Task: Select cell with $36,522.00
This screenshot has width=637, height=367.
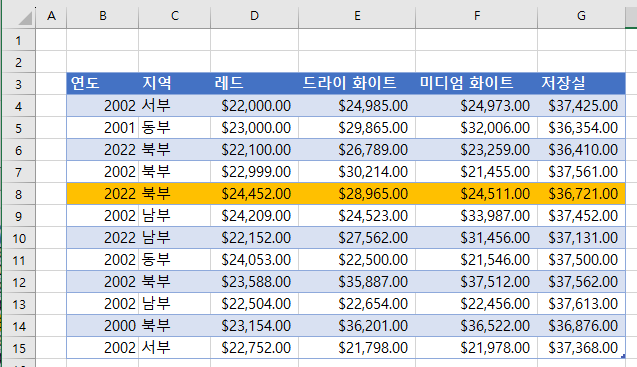Action: click(477, 325)
